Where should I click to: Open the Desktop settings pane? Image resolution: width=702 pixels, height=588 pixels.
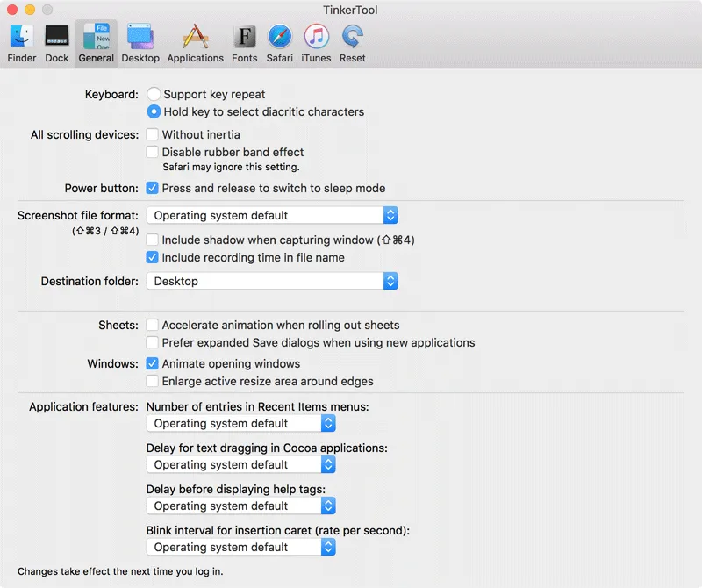tap(140, 39)
